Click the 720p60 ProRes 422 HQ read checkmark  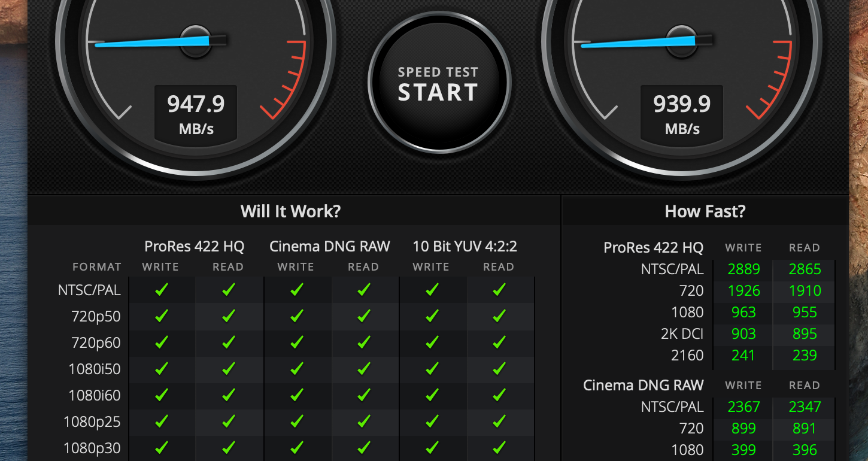(x=228, y=343)
